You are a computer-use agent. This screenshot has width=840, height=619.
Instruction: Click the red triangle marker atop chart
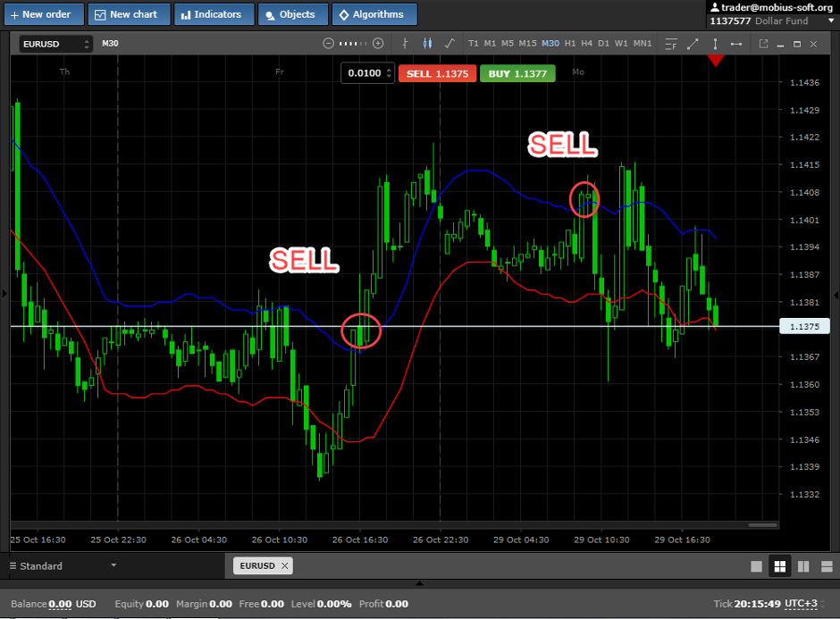coord(716,61)
